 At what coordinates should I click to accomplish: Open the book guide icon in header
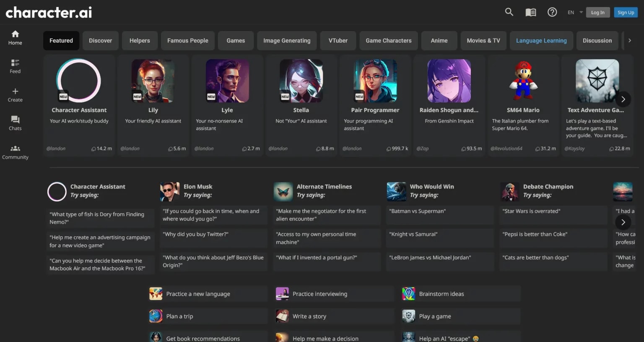pyautogui.click(x=531, y=12)
